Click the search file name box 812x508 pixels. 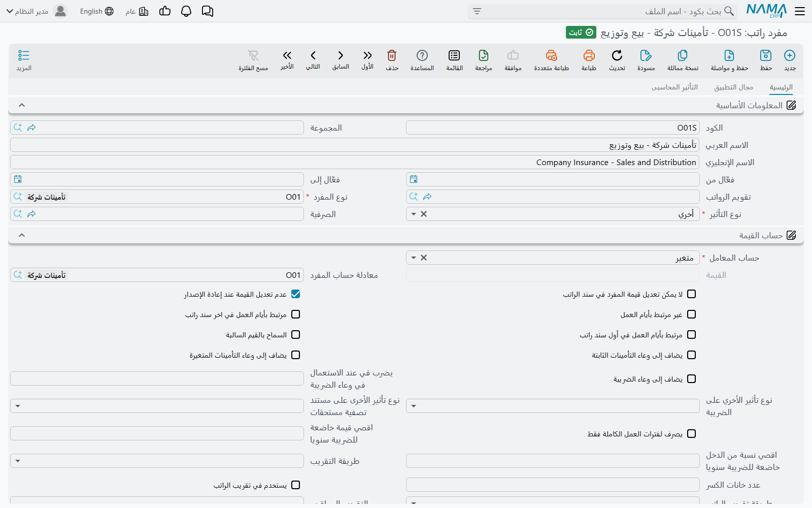tap(602, 11)
